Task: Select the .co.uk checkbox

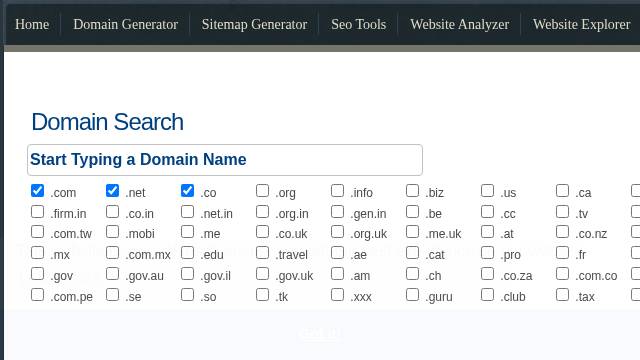Action: click(x=262, y=232)
